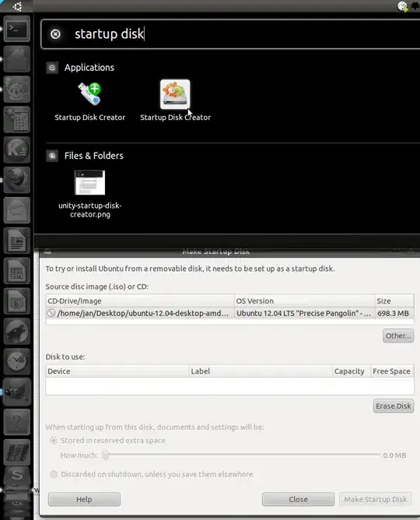Open Help in Make Startup Disk
Viewport: 420px width, 520px height.
pos(84,499)
